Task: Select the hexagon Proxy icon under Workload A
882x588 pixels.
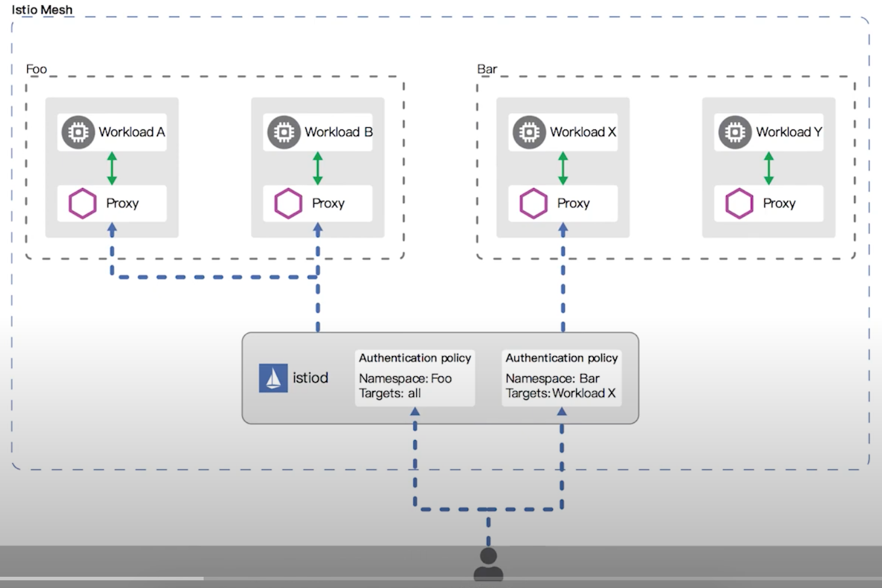Action: coord(82,203)
